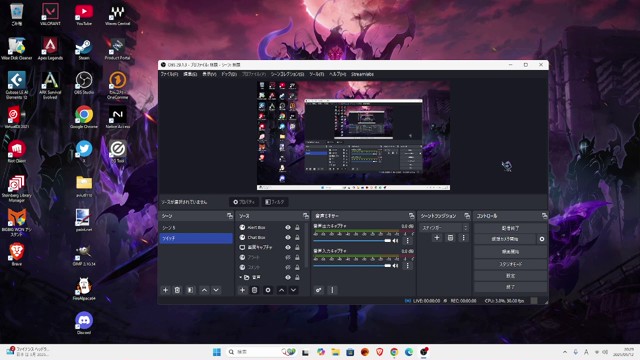
Task: Open スティンガー transition dropdown
Action: 444,227
